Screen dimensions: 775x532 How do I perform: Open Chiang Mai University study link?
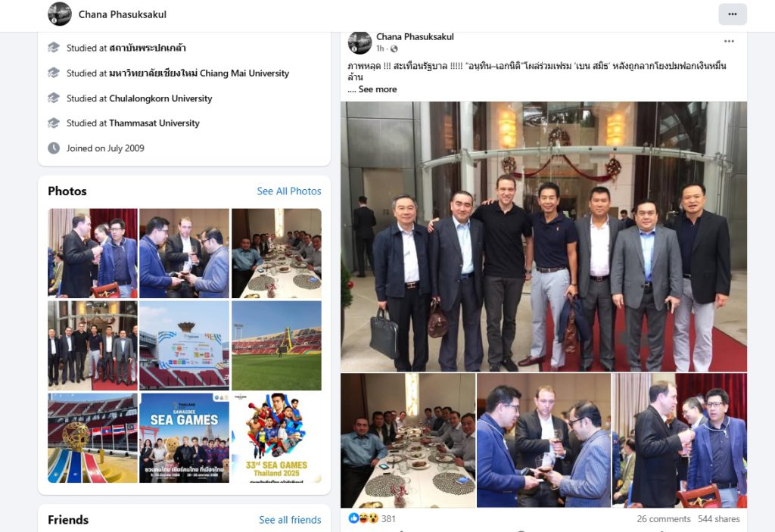point(199,73)
